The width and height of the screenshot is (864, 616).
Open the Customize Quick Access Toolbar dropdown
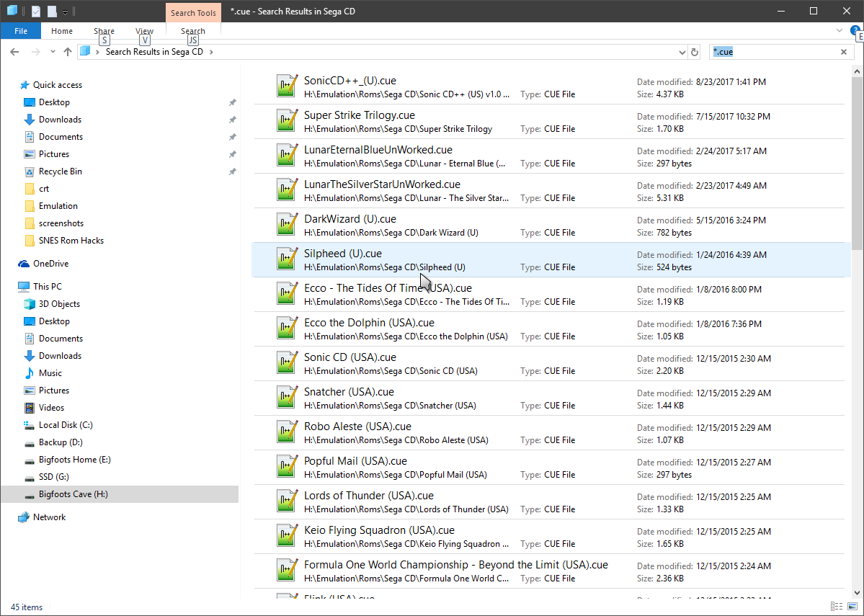pos(65,12)
